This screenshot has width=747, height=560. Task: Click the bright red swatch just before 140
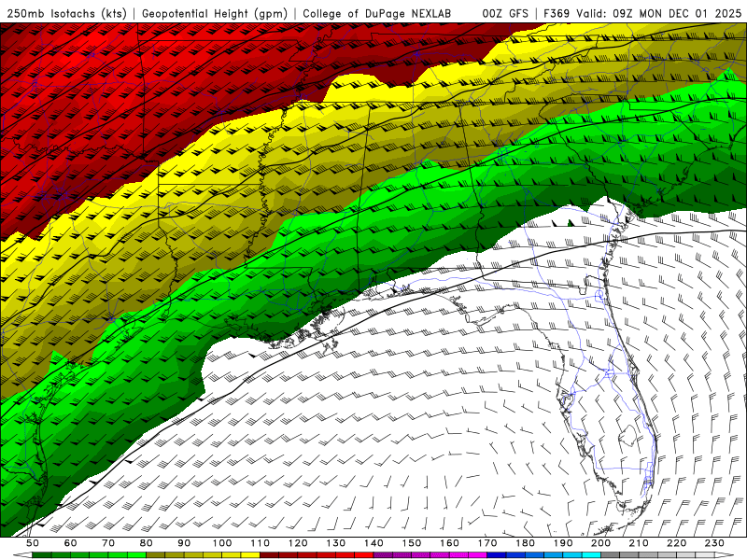[x=364, y=555]
